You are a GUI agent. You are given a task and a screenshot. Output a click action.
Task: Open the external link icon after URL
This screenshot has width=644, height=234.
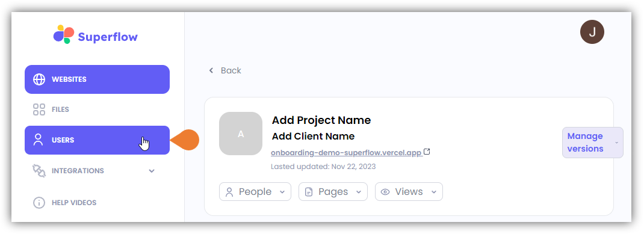coord(427,152)
